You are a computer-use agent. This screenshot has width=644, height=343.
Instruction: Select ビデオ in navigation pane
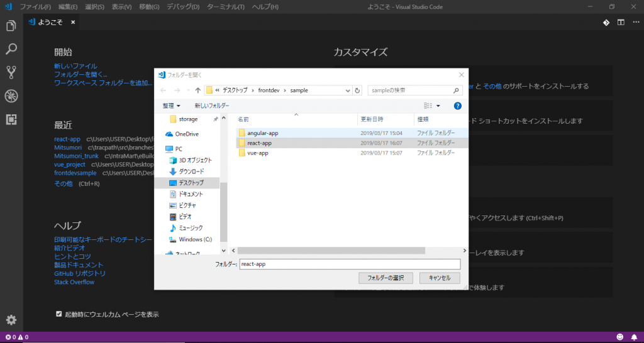pyautogui.click(x=181, y=216)
